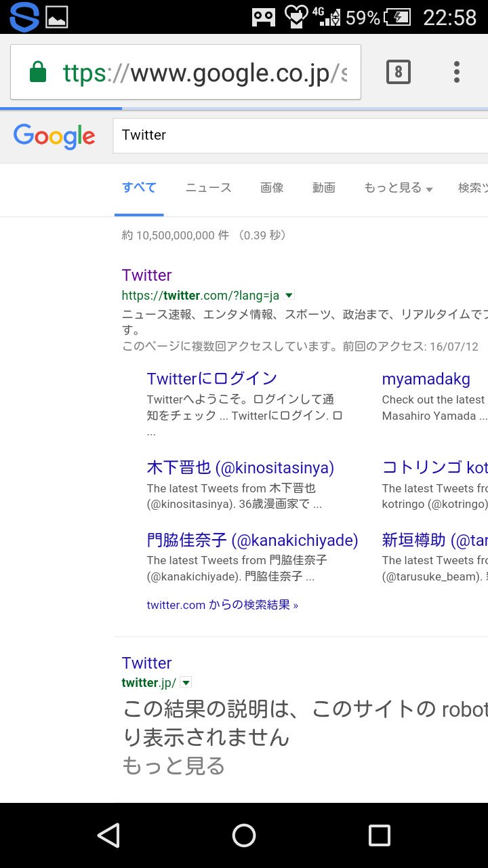Tap the twitter.jp/ green URL text

tap(149, 683)
